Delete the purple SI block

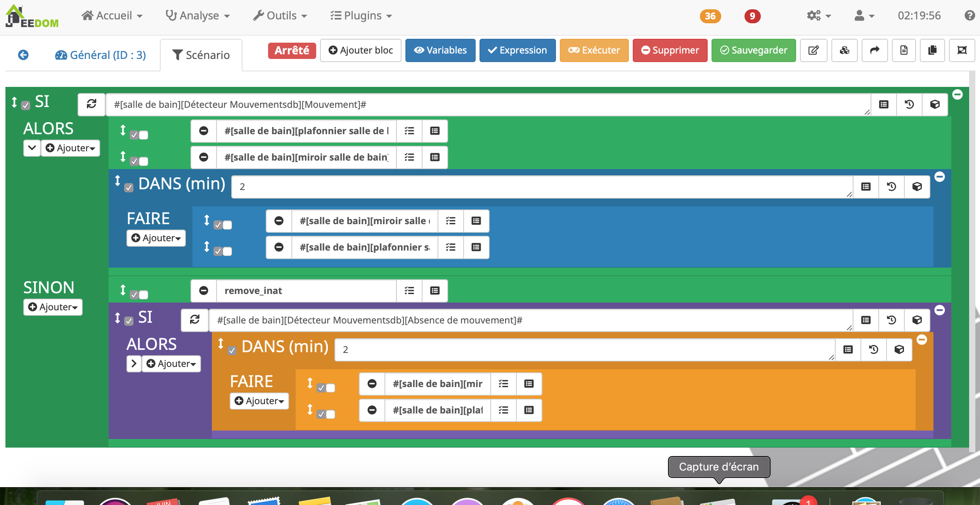[940, 310]
